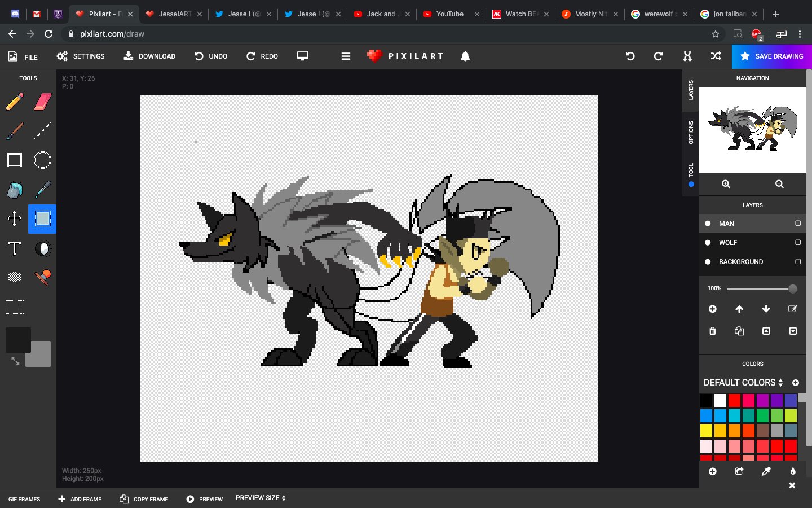Select the Text tool
812x508 pixels.
(x=15, y=249)
